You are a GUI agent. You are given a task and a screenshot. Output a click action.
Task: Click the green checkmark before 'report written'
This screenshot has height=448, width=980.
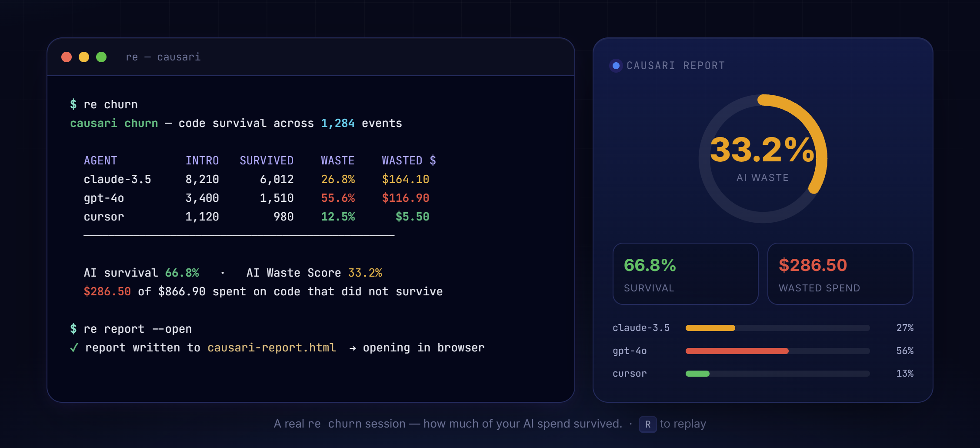pos(74,348)
